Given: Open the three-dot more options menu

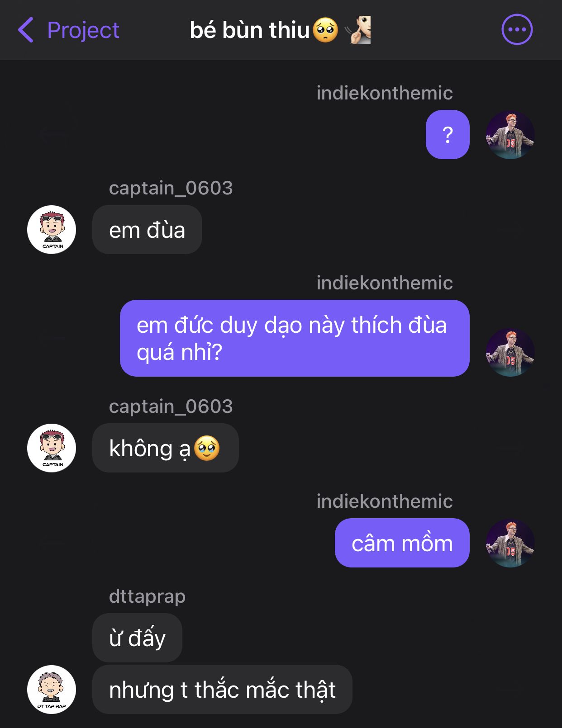Looking at the screenshot, I should coord(517,30).
